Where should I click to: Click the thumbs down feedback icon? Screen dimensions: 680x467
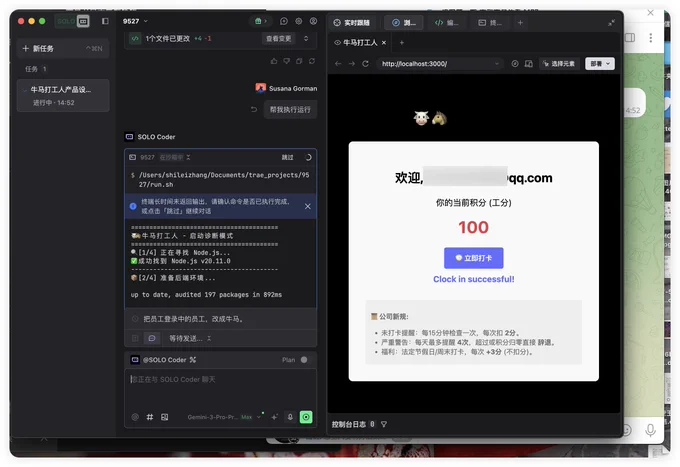pos(287,61)
